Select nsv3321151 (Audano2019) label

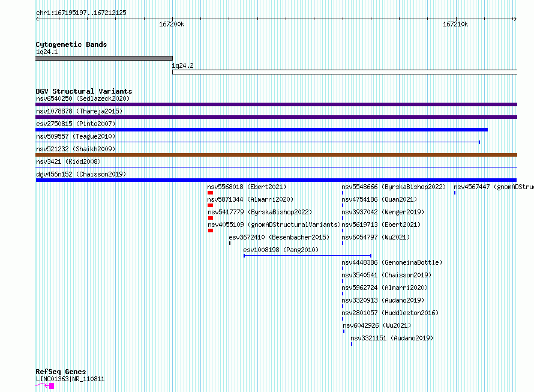[392, 338]
